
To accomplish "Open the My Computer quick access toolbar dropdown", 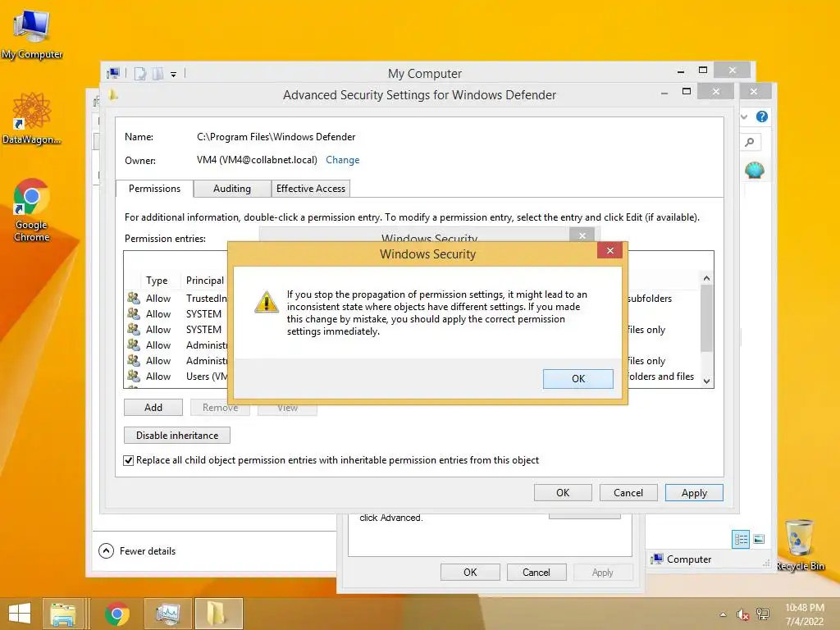I will [x=174, y=75].
